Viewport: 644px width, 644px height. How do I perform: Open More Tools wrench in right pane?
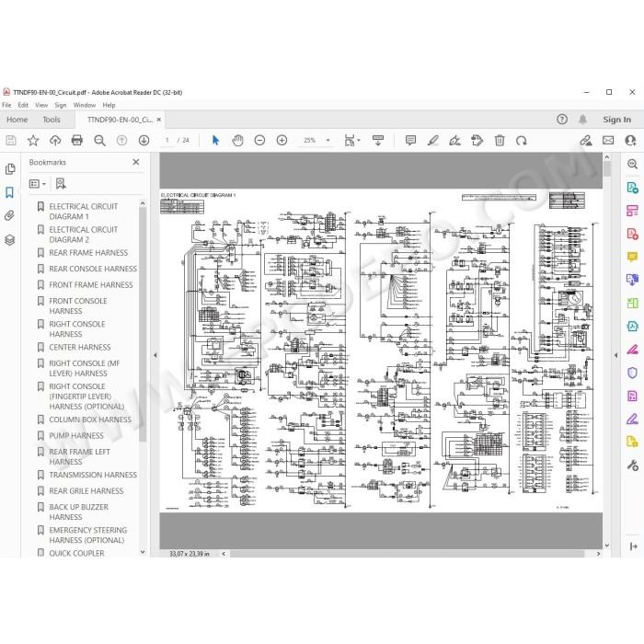tap(633, 466)
